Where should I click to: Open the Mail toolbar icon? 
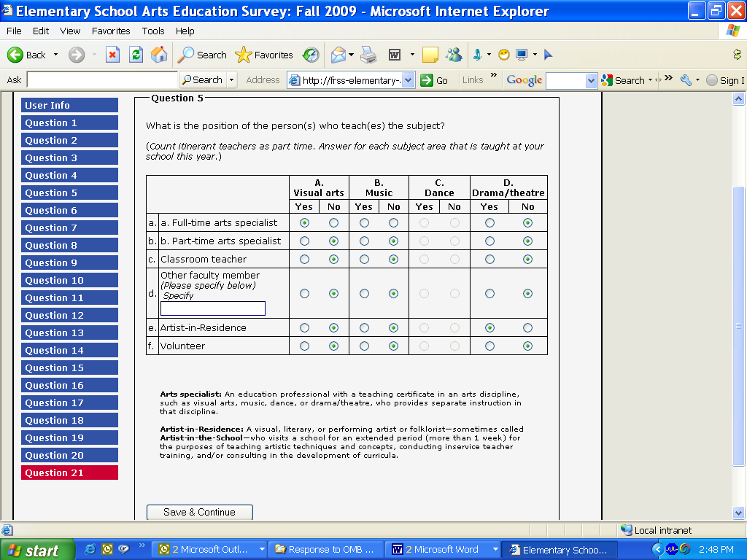point(338,55)
